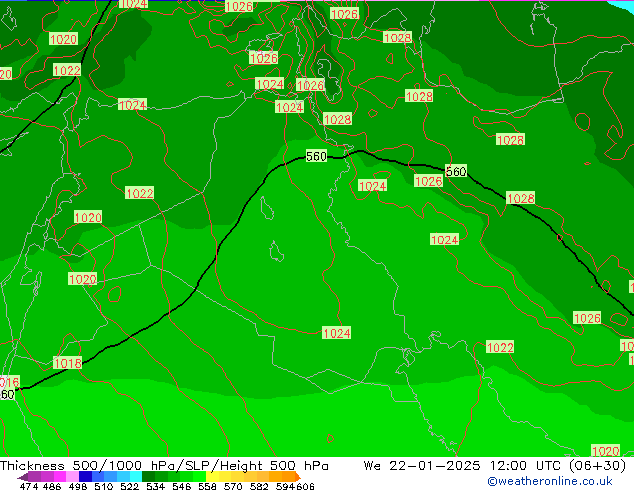Click the date text "We 22-01-2025"
Viewport: 634px width, 490px height.
pyautogui.click(x=422, y=466)
